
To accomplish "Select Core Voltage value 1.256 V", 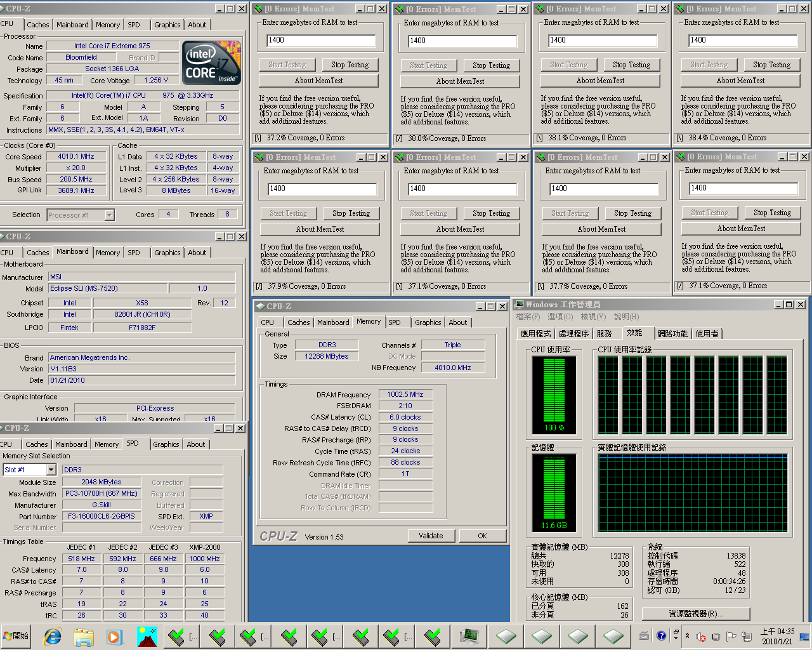I will click(x=156, y=81).
